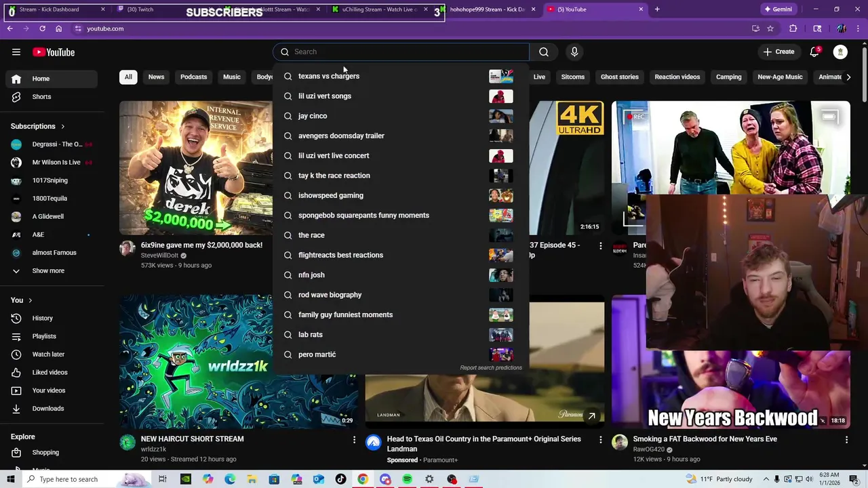Open Degrassi channel subscription
Image resolution: width=868 pixels, height=488 pixels.
click(x=52, y=144)
